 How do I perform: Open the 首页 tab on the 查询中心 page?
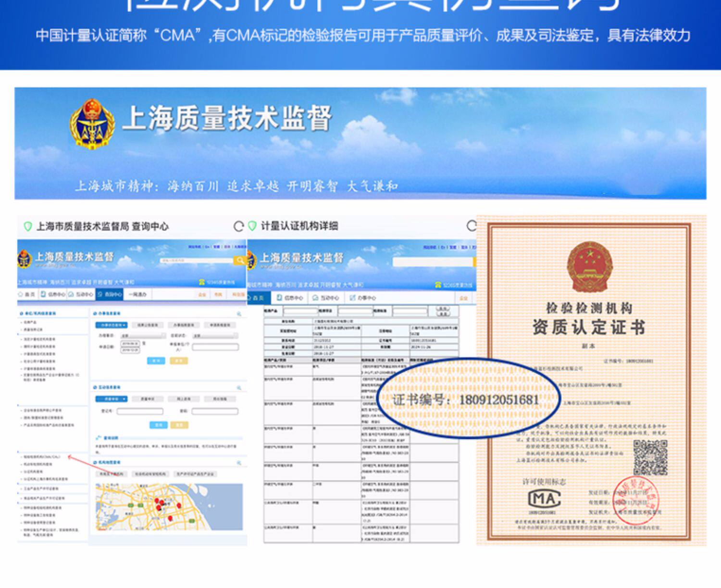[x=27, y=294]
